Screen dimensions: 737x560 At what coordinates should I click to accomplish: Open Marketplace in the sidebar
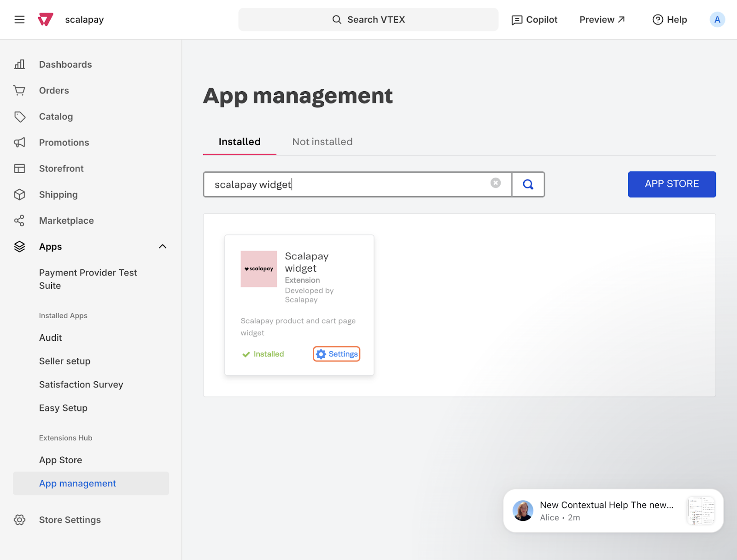pos(66,221)
